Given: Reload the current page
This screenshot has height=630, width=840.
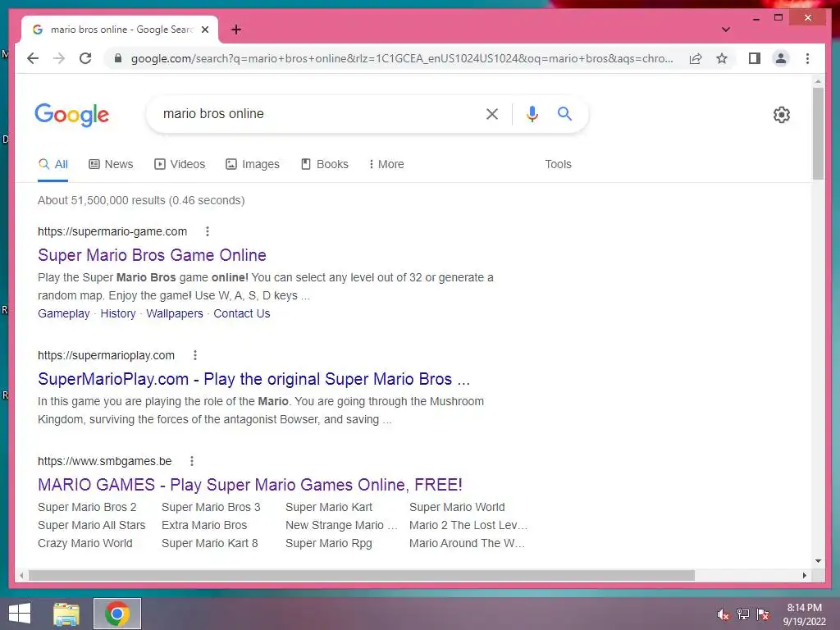Looking at the screenshot, I should [x=85, y=58].
